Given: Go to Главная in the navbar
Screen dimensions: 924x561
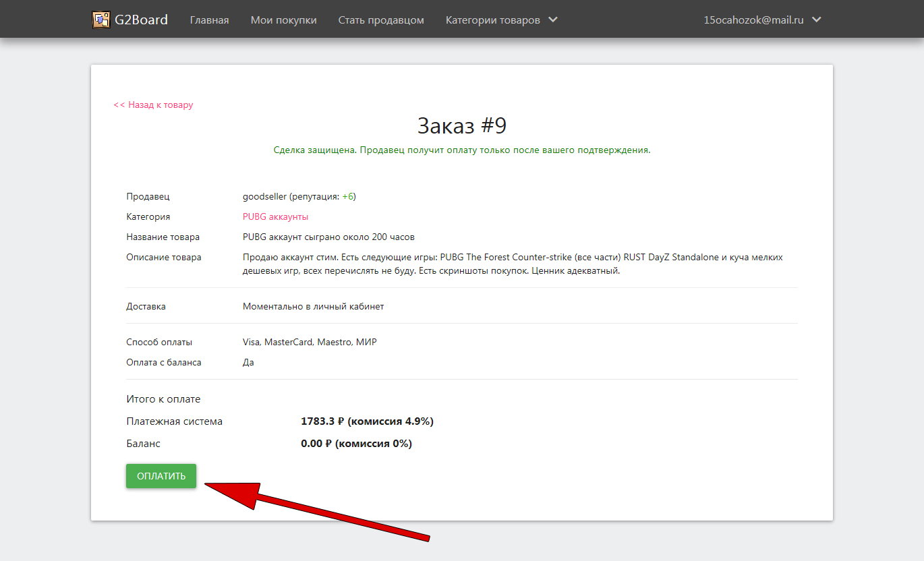Looking at the screenshot, I should point(209,20).
